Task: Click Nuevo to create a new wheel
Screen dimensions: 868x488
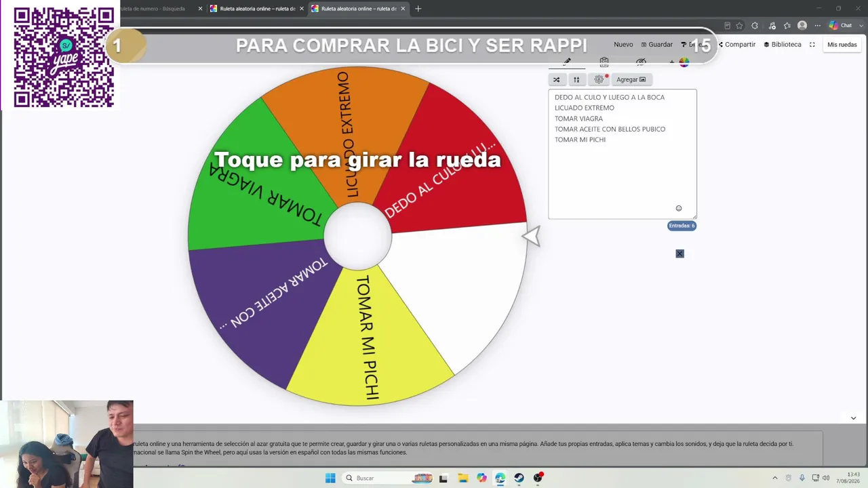Action: [623, 45]
